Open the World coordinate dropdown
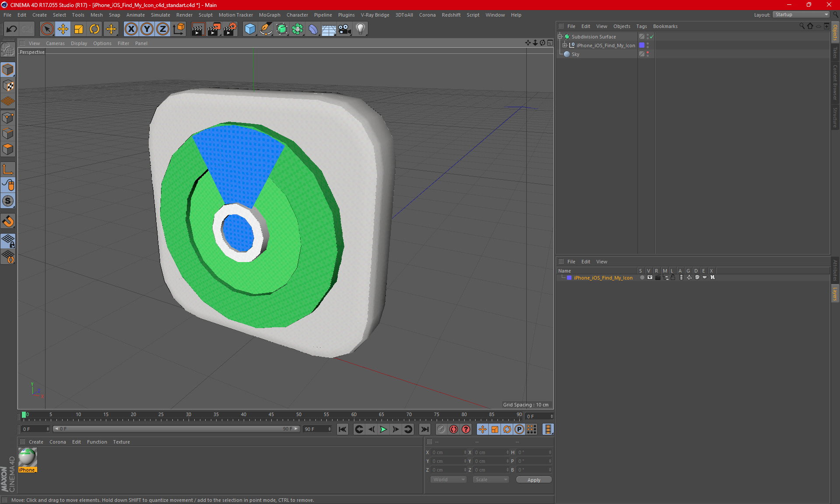 448,479
